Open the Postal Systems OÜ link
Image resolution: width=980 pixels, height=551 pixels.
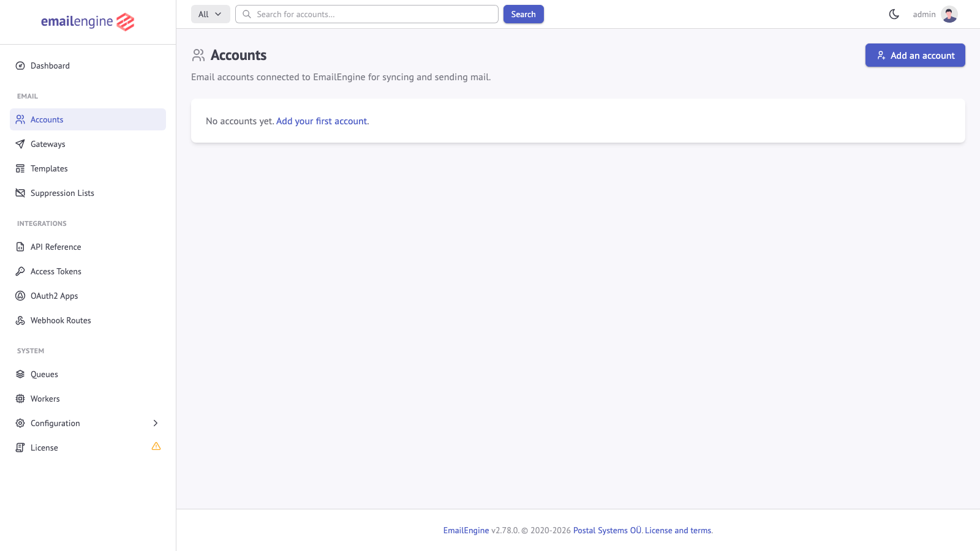point(607,530)
